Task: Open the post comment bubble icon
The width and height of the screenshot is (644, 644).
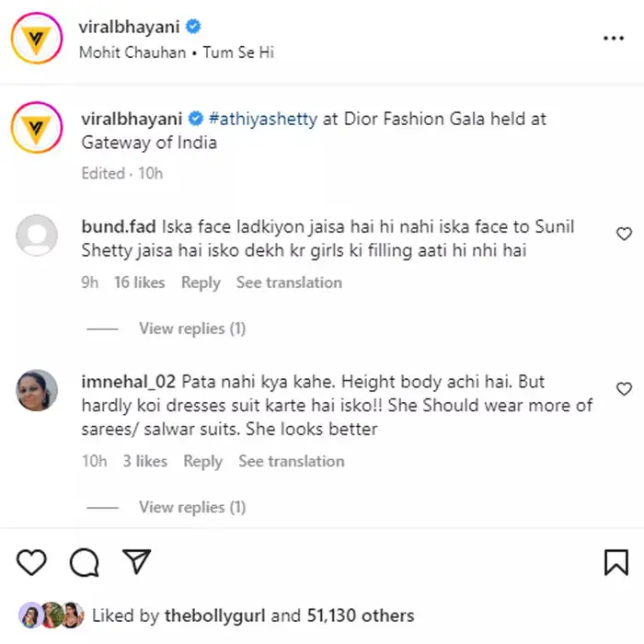Action: click(x=84, y=561)
